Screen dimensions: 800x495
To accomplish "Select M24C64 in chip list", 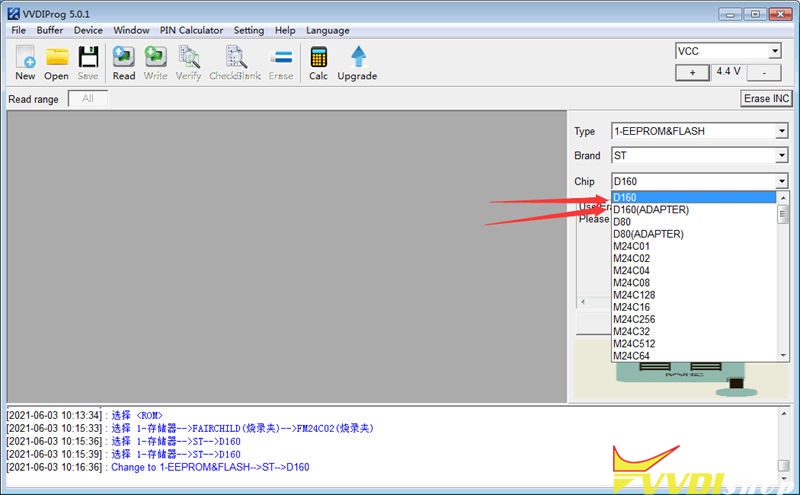I will tap(694, 356).
